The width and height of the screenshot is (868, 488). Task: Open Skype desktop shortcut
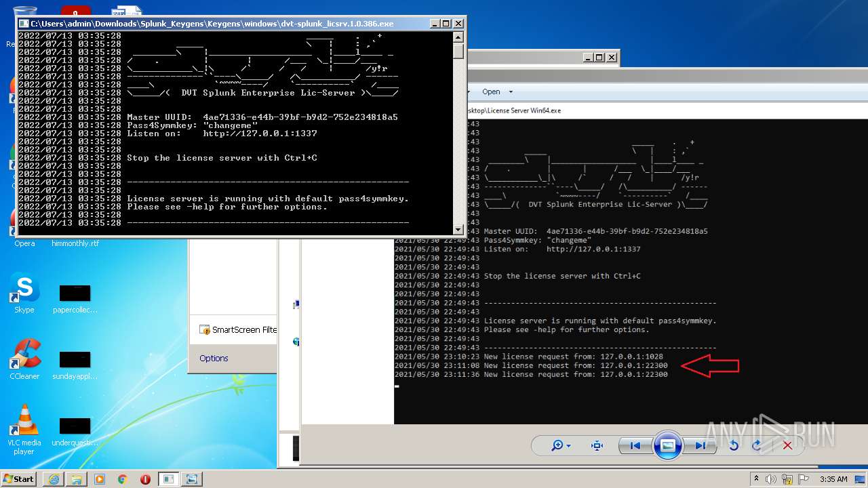tap(24, 294)
